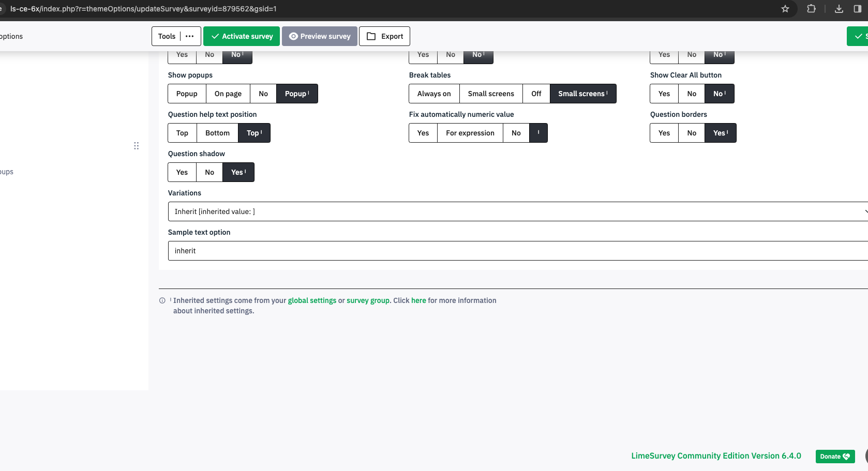Open the browser downloads icon
This screenshot has height=471, width=868.
point(839,9)
